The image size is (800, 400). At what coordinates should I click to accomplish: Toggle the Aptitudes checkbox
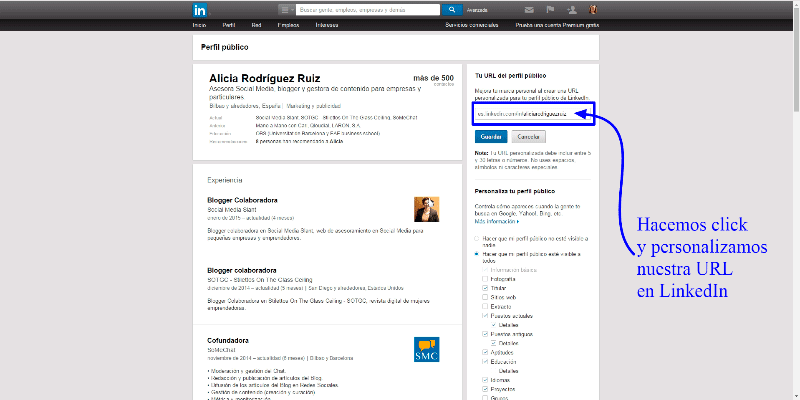click(486, 353)
